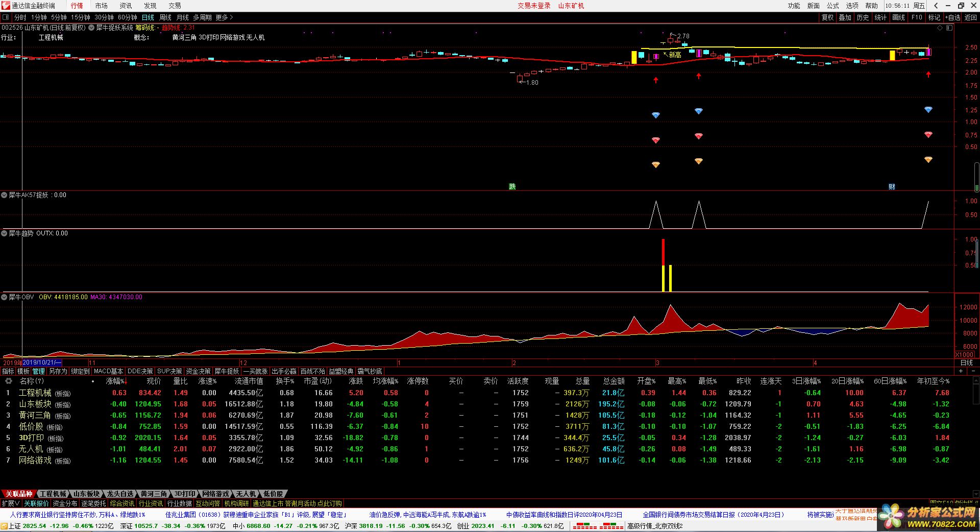Sort by 涨幅% column header

pyautogui.click(x=116, y=381)
